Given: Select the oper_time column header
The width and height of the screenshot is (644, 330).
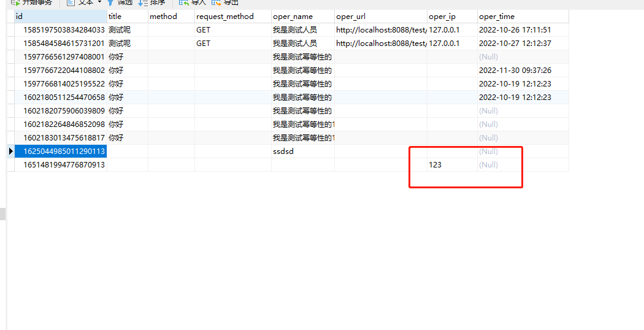Looking at the screenshot, I should (x=523, y=17).
